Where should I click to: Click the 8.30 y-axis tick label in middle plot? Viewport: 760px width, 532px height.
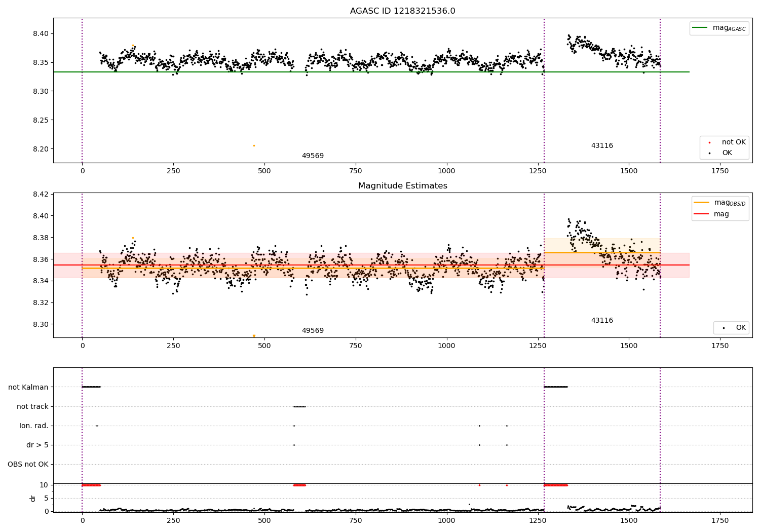pos(41,324)
